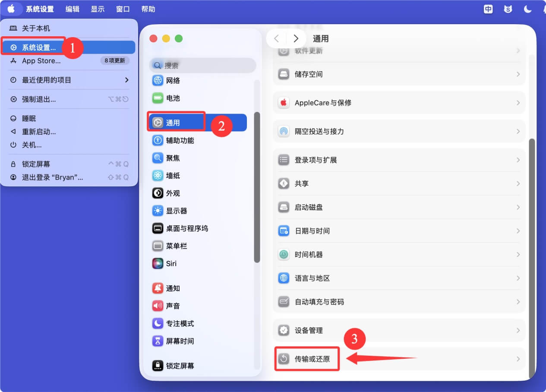Open 墙纸 wallpaper icon in sidebar
Image resolution: width=546 pixels, height=392 pixels.
158,176
